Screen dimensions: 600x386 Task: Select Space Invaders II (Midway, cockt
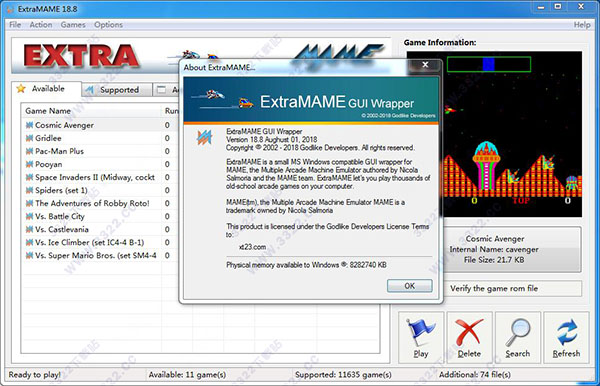pos(95,177)
